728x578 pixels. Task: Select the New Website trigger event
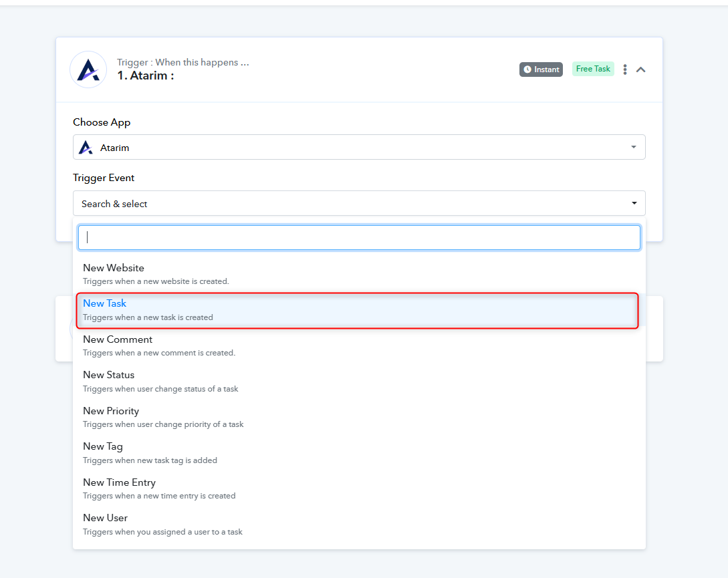(114, 268)
